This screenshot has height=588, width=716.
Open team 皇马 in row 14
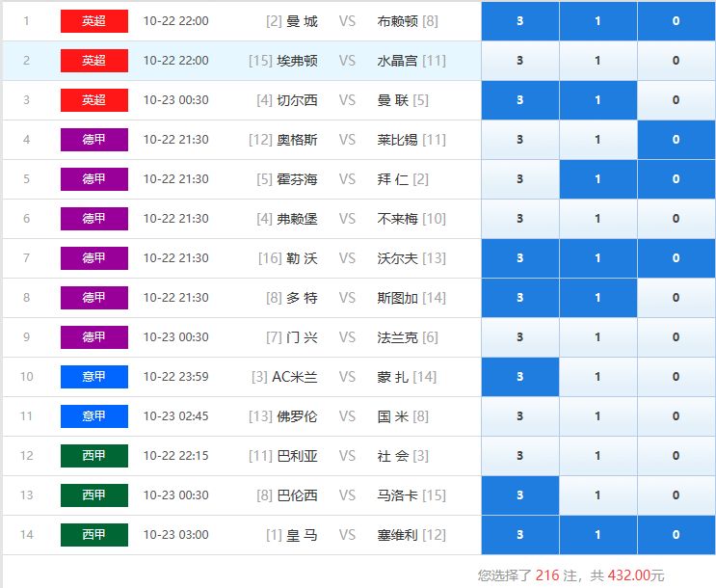pyautogui.click(x=302, y=535)
